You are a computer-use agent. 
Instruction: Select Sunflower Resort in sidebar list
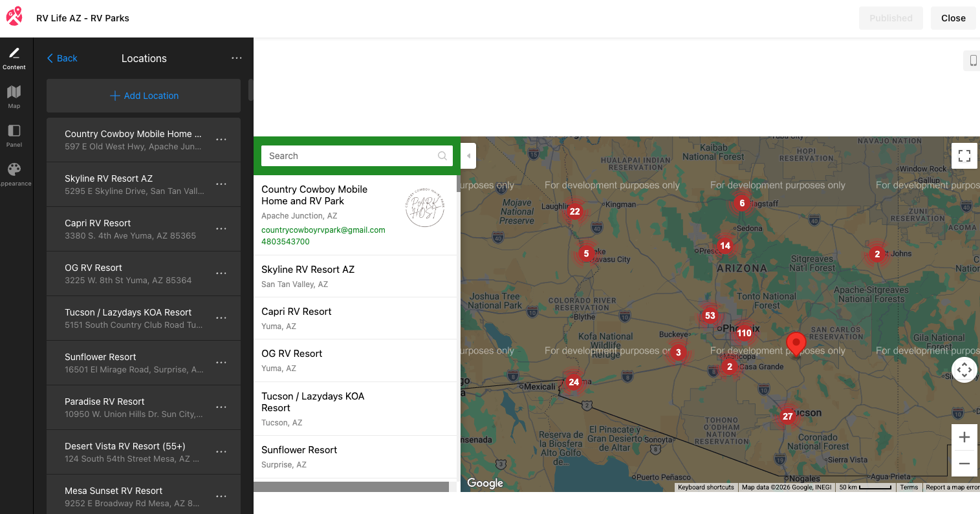(x=144, y=363)
